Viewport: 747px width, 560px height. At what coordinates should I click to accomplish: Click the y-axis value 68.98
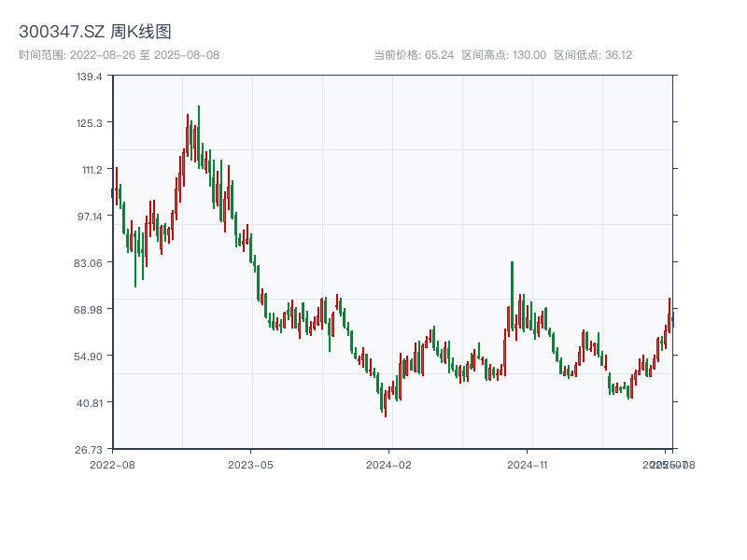(x=88, y=310)
